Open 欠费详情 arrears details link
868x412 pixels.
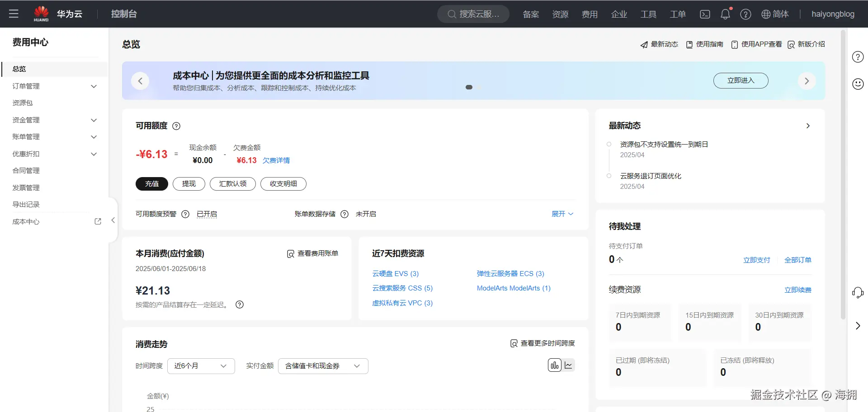[276, 160]
